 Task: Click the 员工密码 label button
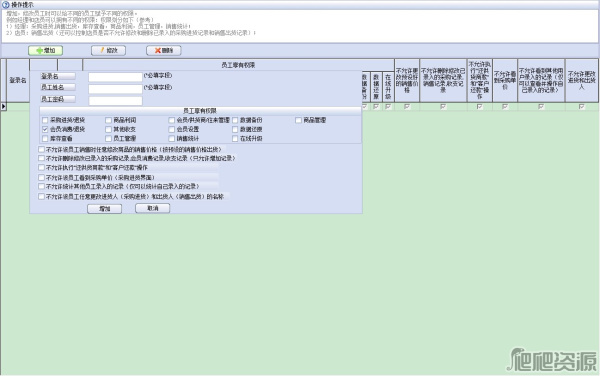(x=58, y=99)
